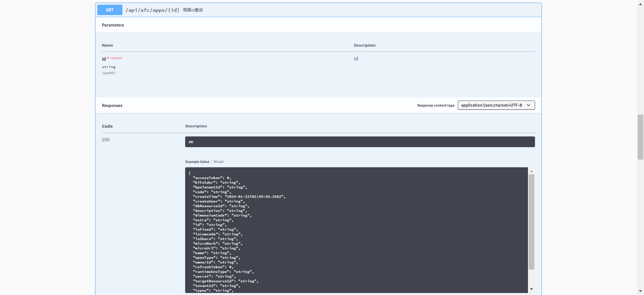Collapse the /api/afc/apps/{id} endpoint path

pos(152,10)
